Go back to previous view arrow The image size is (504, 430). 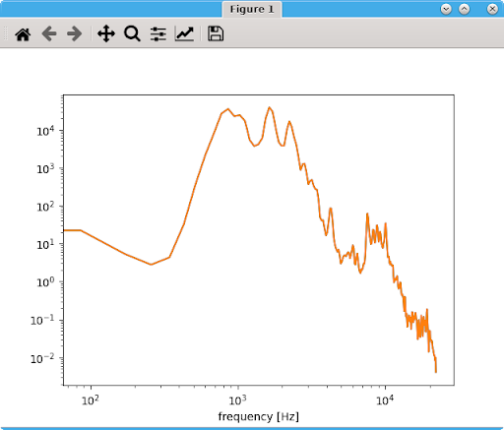tap(49, 33)
